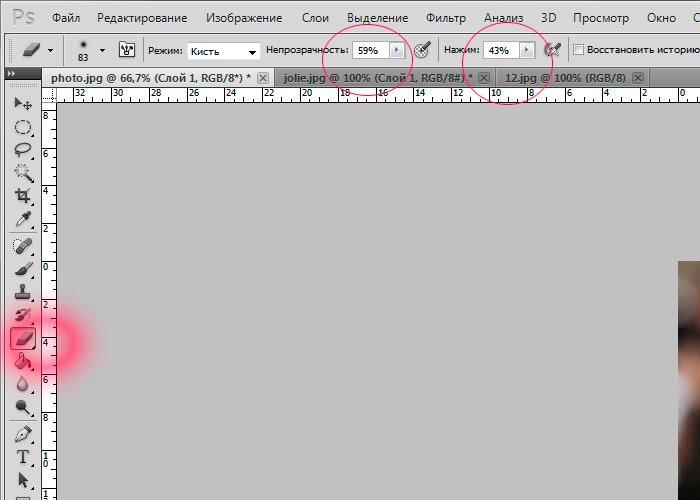Expand the Непрозрачность opacity slider arrow
700x500 pixels.
(x=398, y=50)
